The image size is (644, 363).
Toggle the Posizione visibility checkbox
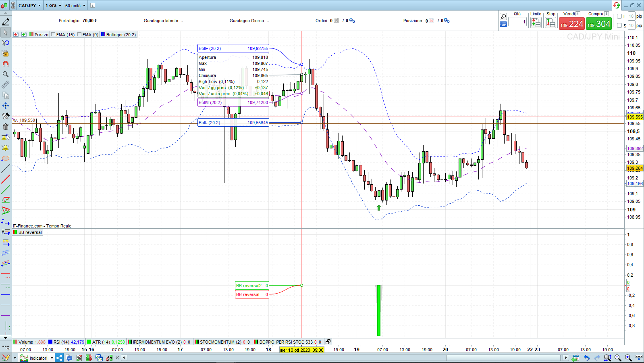pyautogui.click(x=432, y=21)
